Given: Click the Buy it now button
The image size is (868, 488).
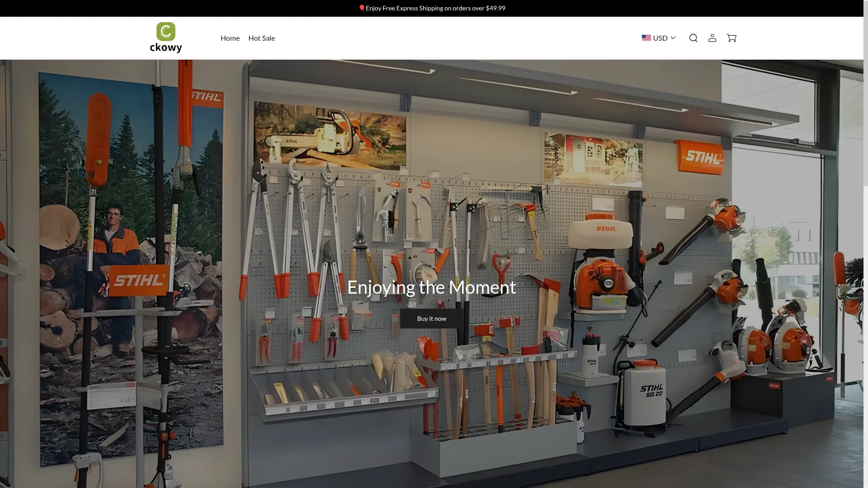Looking at the screenshot, I should point(432,319).
